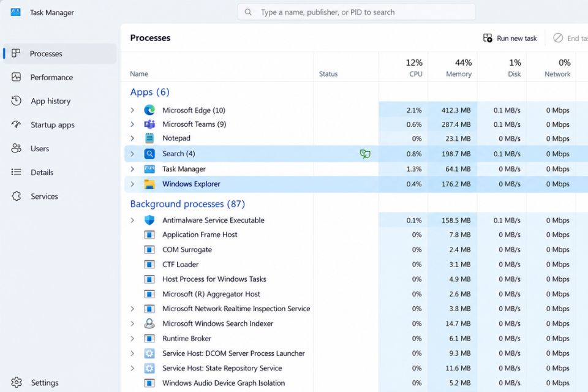588x392 pixels.
Task: Open Performance via its sidebar icon
Action: coord(16,77)
